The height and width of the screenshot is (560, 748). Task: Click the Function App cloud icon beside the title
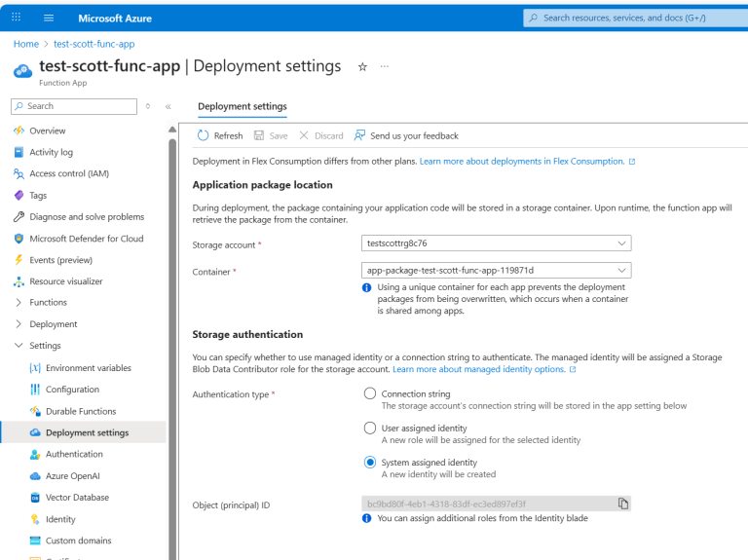[23, 71]
